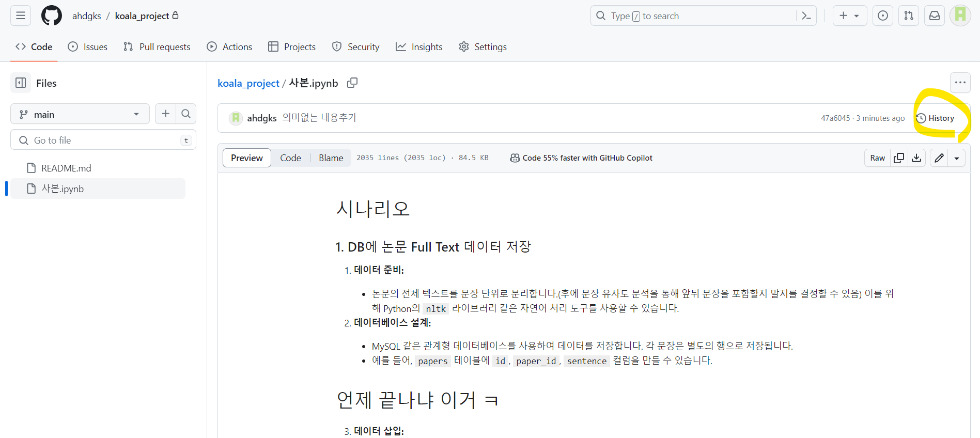Switch to the Blame view
Viewport: 980px width, 438px height.
(x=331, y=158)
